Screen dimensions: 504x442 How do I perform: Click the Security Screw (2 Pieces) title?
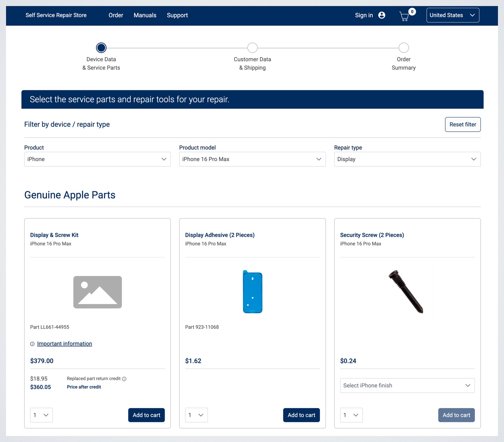(372, 235)
